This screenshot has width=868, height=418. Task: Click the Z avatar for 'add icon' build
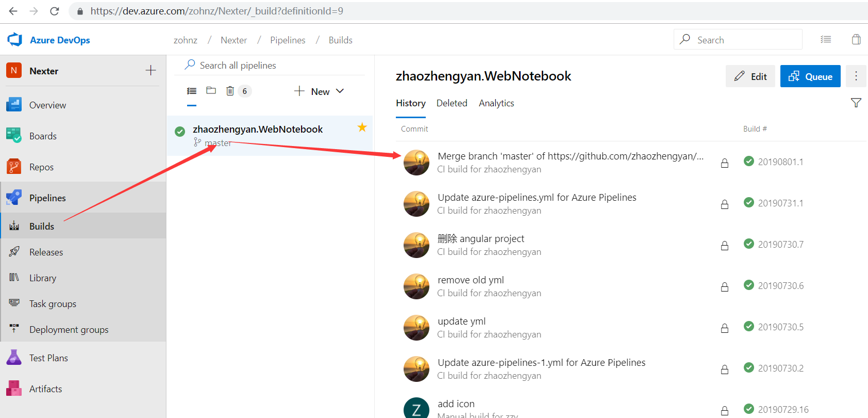tap(416, 408)
